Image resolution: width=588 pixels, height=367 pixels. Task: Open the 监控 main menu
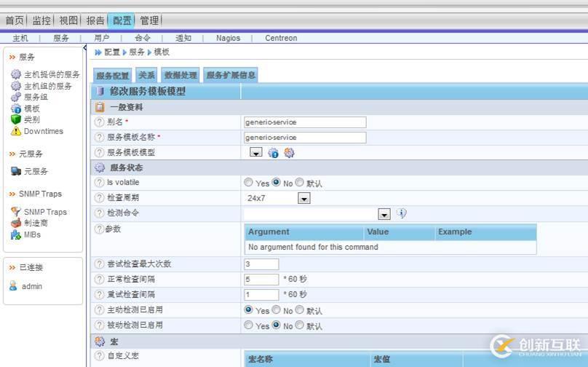point(41,20)
